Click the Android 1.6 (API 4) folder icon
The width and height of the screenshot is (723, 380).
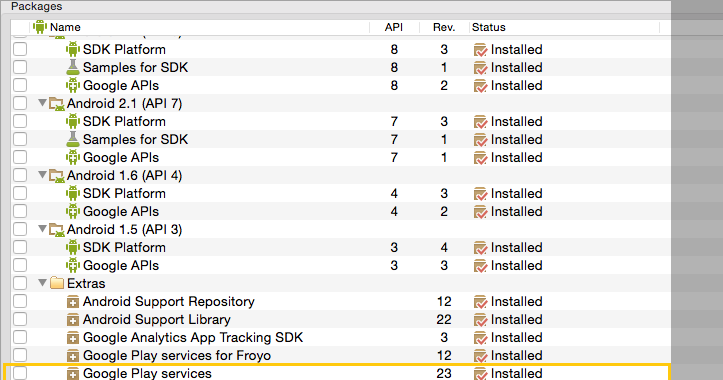tap(57, 175)
